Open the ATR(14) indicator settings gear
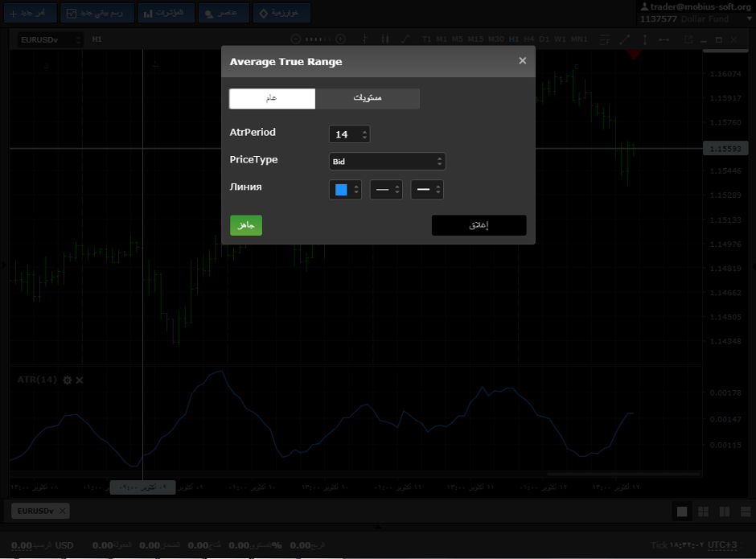Viewport: 756px width, 559px height. click(67, 380)
